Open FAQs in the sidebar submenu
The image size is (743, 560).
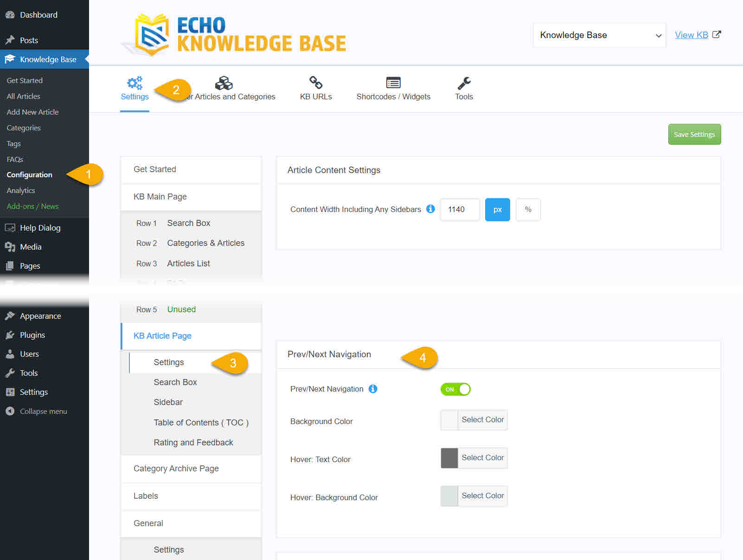[15, 159]
